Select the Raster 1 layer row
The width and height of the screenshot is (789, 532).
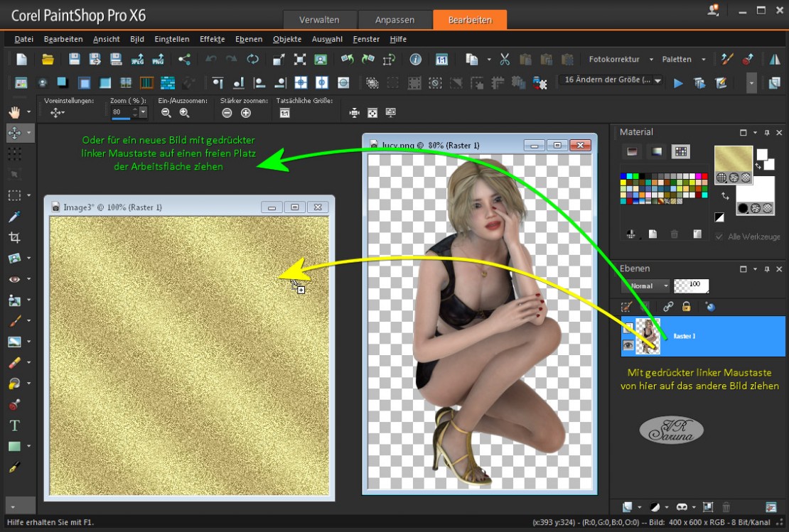click(x=703, y=336)
